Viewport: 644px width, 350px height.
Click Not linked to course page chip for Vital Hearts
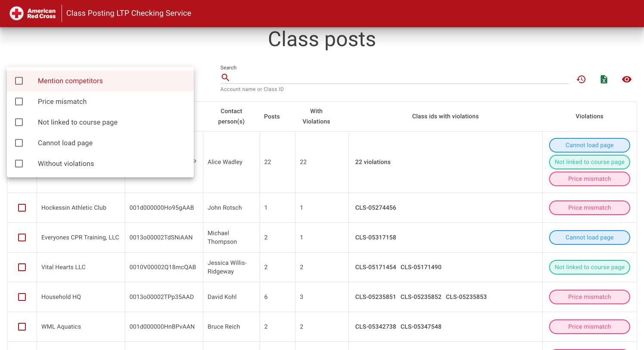[589, 267]
